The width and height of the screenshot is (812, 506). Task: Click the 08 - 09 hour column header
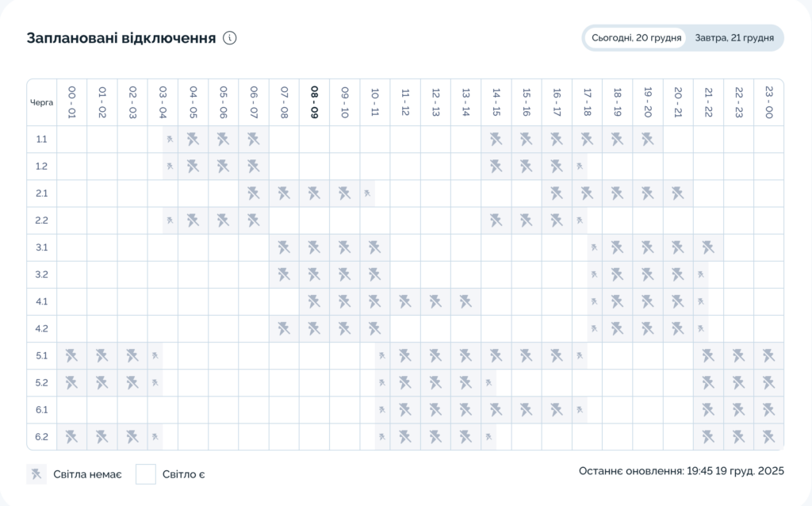pos(314,102)
